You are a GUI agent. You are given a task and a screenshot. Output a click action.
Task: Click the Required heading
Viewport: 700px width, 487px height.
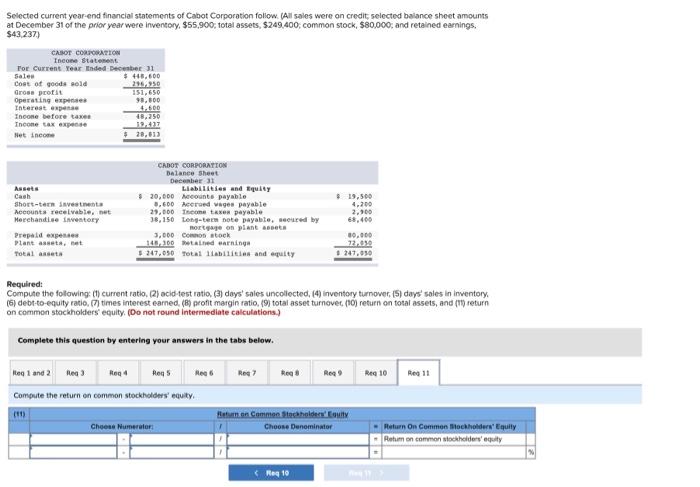click(25, 284)
